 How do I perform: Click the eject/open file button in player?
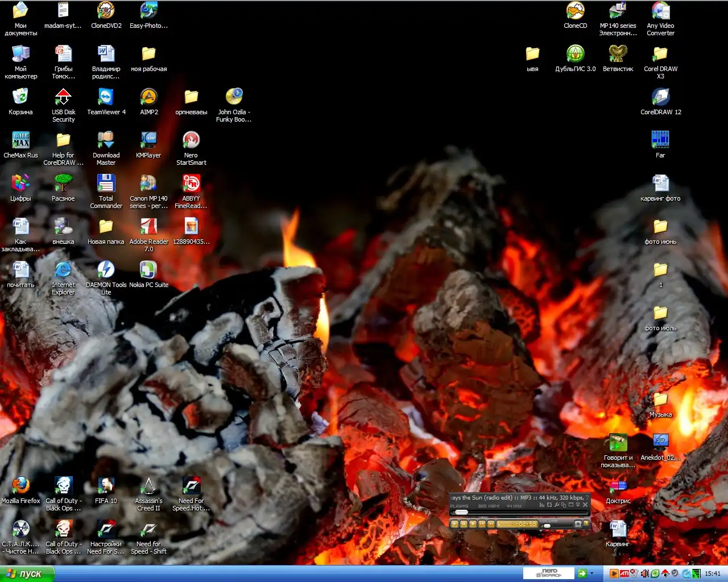pos(578,523)
